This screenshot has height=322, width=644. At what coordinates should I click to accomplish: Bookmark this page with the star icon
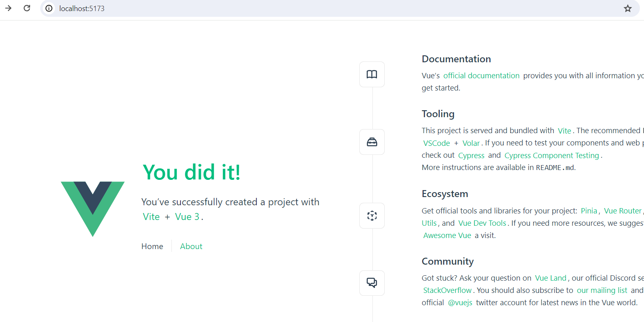[x=628, y=8]
